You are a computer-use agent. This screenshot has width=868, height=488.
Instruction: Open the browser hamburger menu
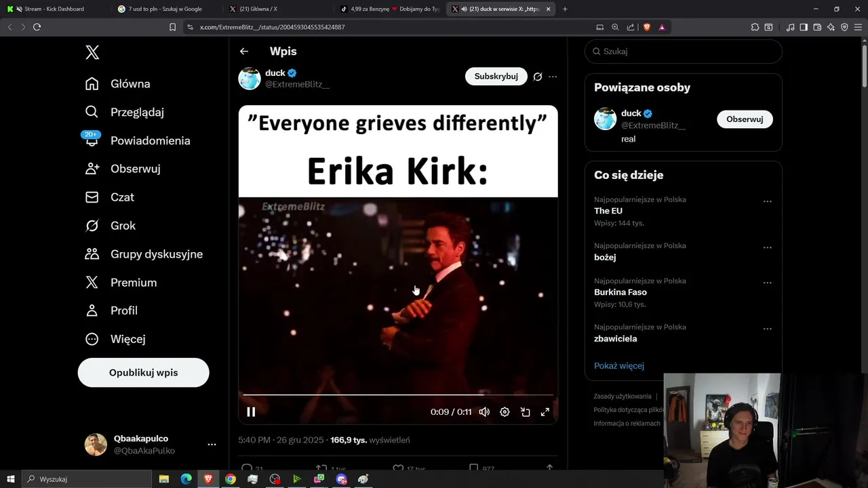point(858,27)
